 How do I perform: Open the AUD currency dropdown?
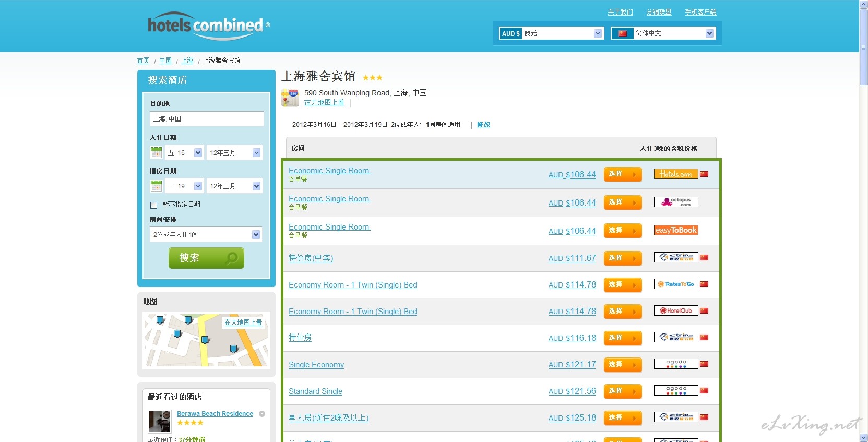[x=551, y=33]
